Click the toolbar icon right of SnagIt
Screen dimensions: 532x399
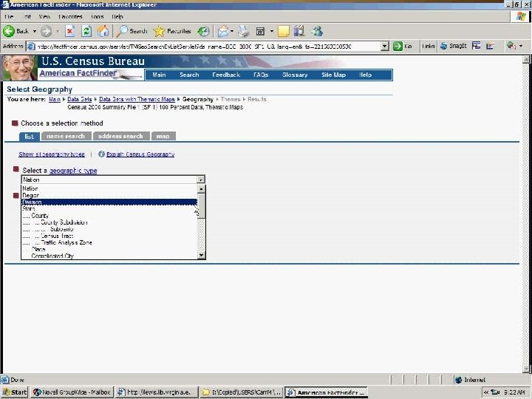point(511,46)
